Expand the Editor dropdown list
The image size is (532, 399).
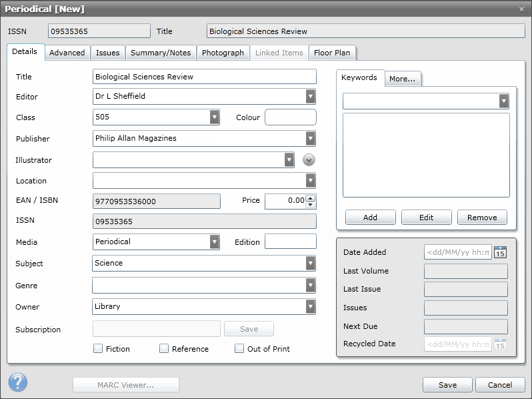point(311,97)
